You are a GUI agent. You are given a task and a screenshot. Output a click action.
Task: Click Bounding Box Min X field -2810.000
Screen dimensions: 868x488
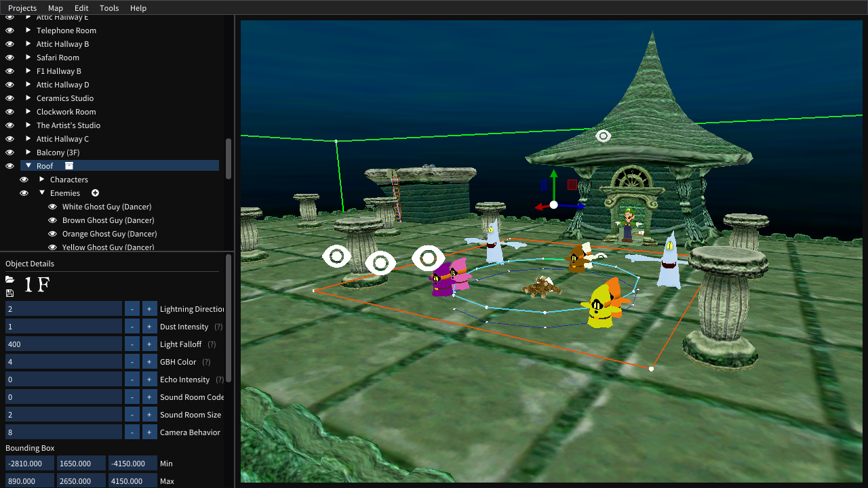30,464
